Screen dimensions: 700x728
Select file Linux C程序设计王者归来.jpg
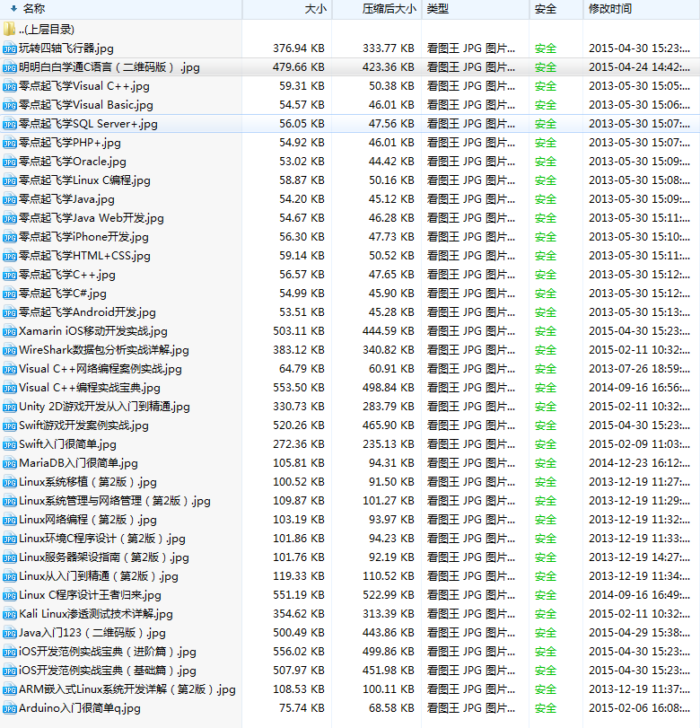click(90, 595)
